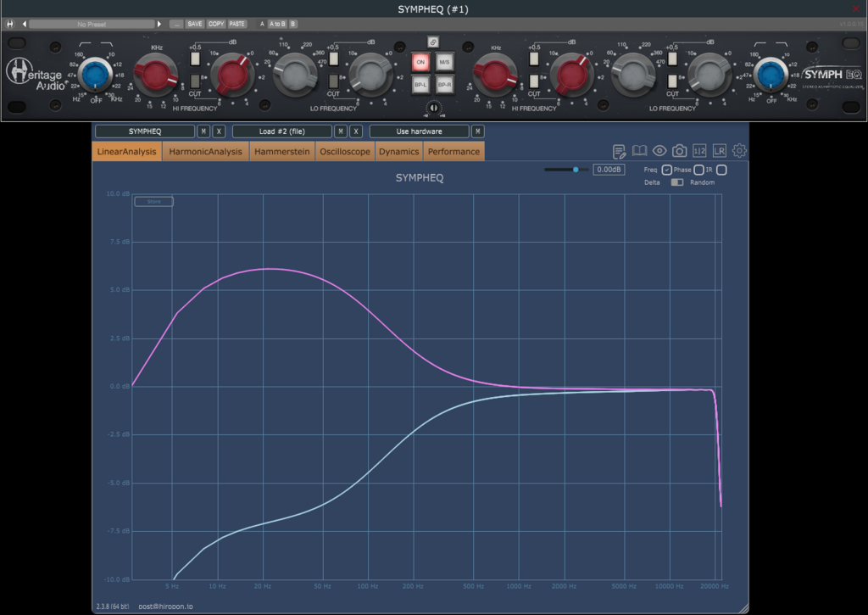Viewport: 868px width, 615px height.
Task: Toggle the BP-L bypass left button
Action: tap(420, 85)
